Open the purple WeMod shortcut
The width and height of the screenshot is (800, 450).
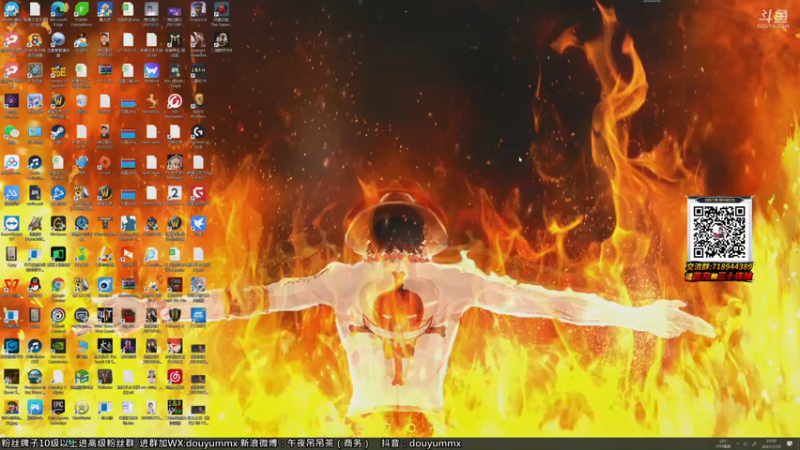pyautogui.click(x=151, y=70)
